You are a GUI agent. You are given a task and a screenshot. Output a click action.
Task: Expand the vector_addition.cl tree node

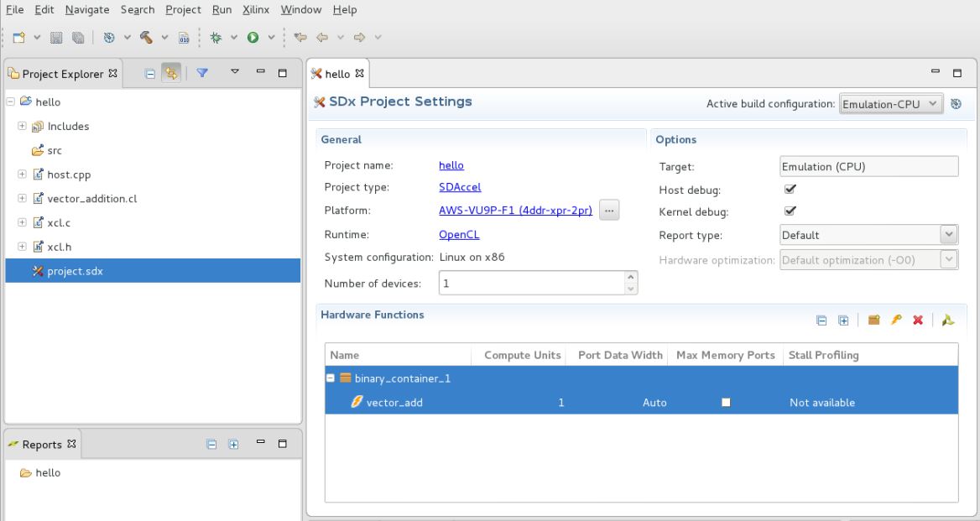tap(22, 198)
